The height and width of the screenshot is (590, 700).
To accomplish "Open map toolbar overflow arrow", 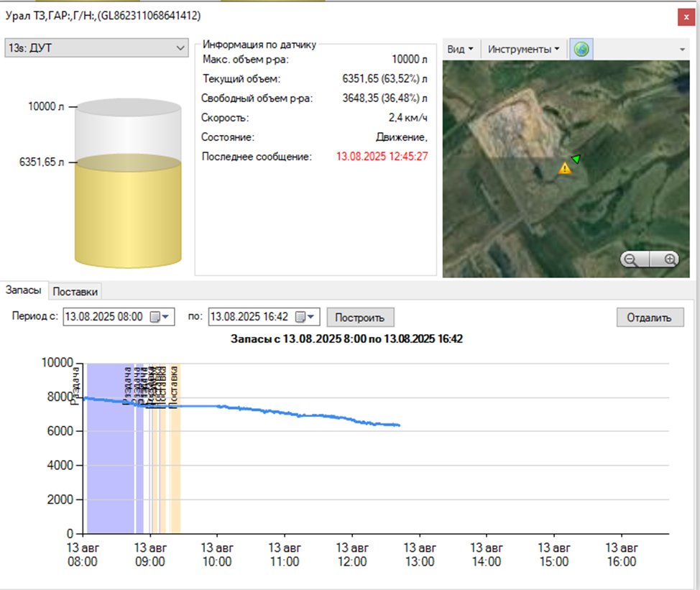I will point(681,50).
